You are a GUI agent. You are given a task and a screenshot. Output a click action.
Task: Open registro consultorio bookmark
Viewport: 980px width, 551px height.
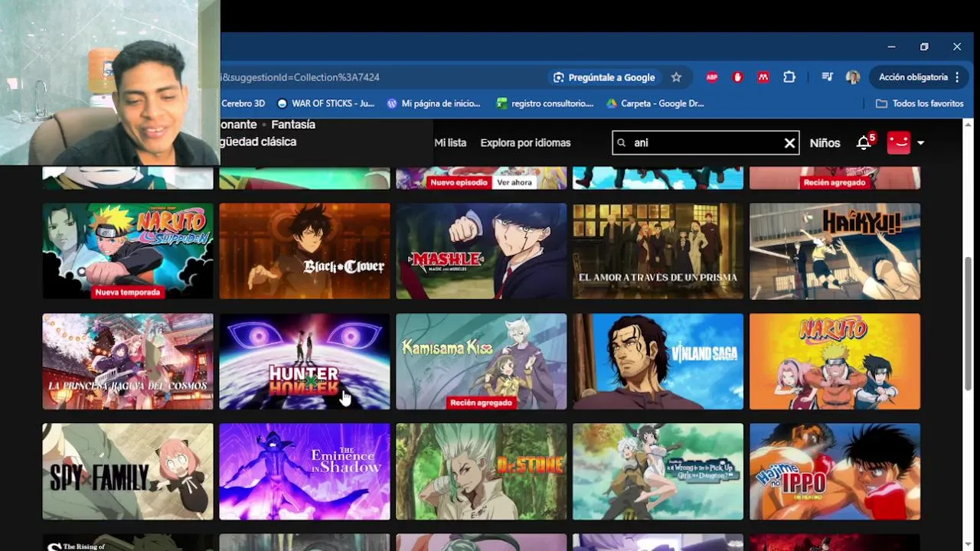(x=545, y=103)
